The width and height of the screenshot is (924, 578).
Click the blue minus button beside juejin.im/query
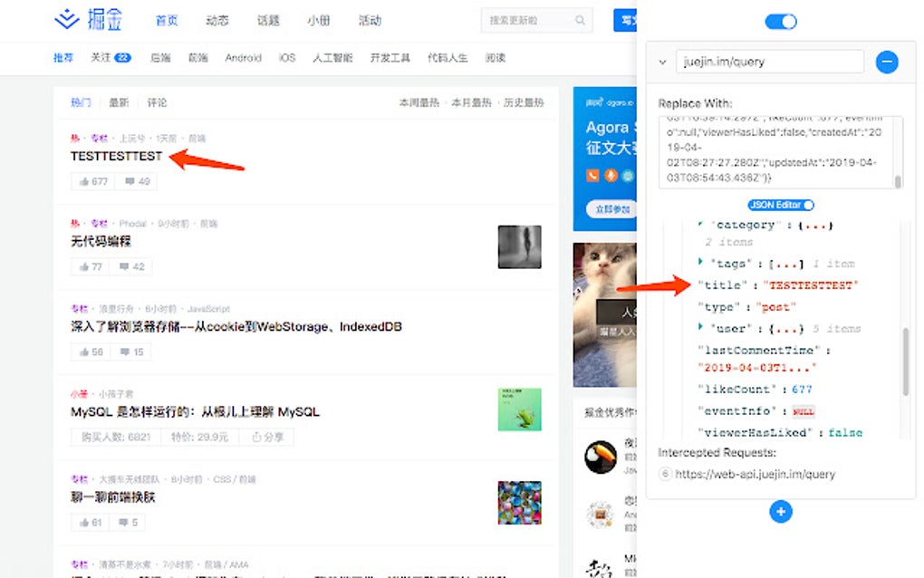888,62
